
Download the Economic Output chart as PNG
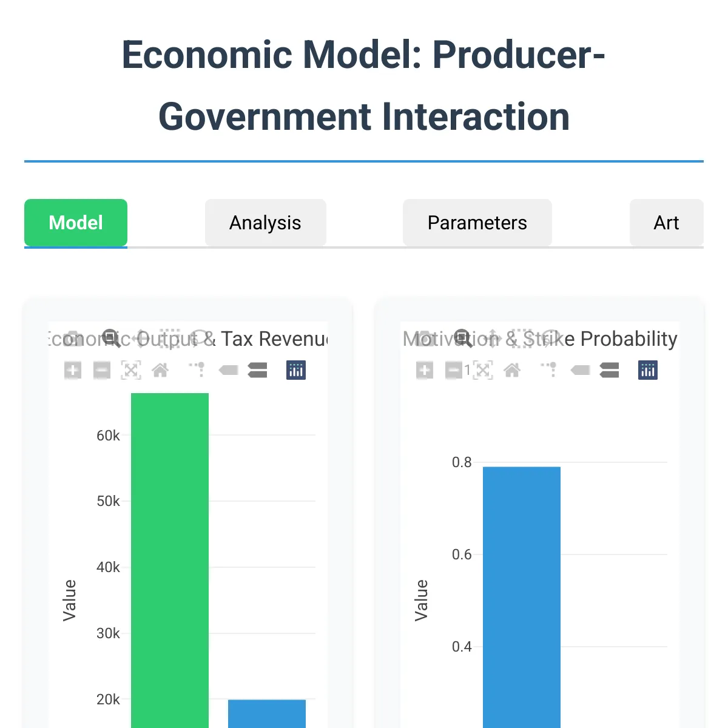pyautogui.click(x=73, y=338)
